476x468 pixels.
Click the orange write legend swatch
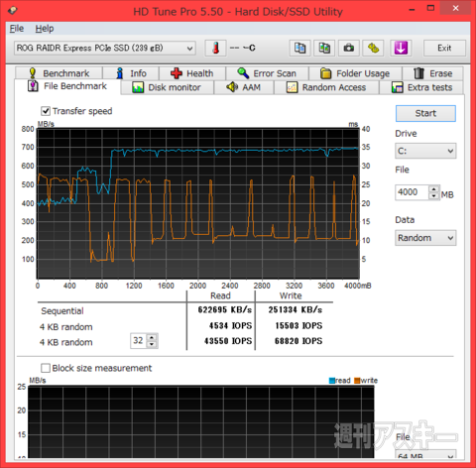[357, 381]
